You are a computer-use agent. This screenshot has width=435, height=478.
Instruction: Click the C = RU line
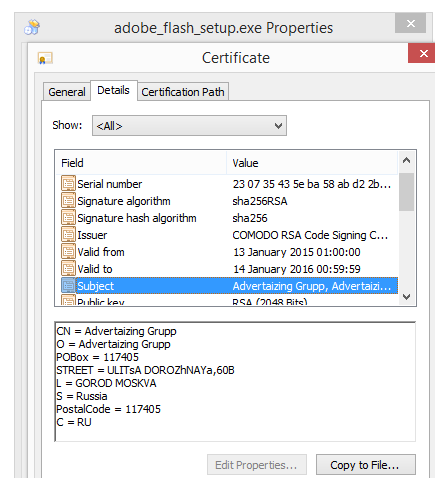[x=74, y=422]
